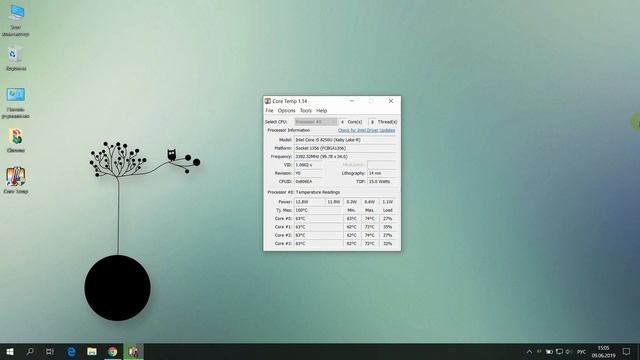
Task: Open taskbar search magnifier
Action: click(x=30, y=351)
